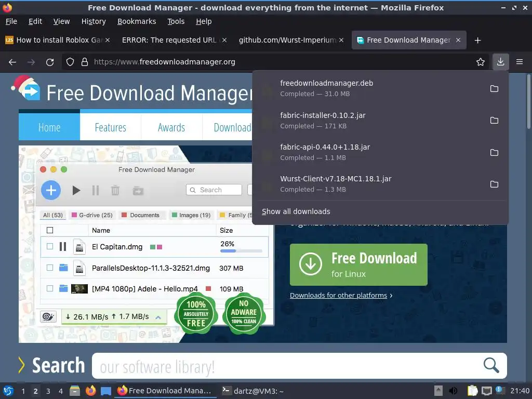Click the Free Download Manager taskbar window entry
The image size is (532, 399).
tap(165, 391)
